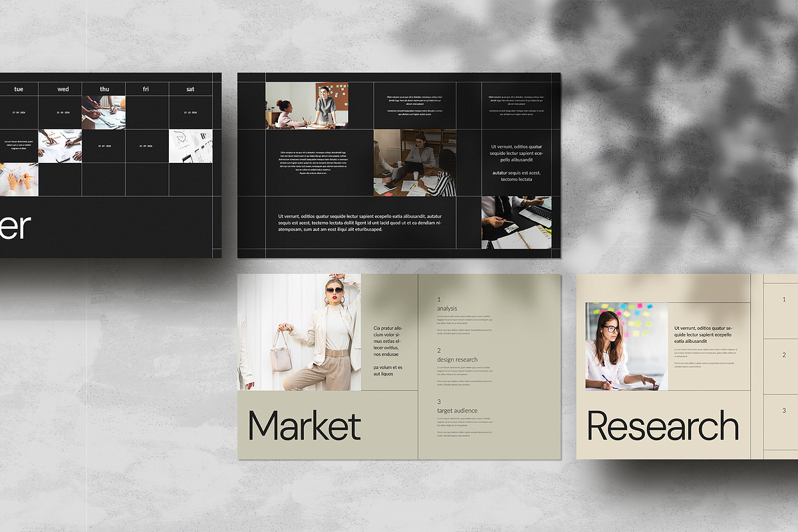Click the large "Market" slide title
The height and width of the screenshot is (532, 798).
pyautogui.click(x=304, y=426)
